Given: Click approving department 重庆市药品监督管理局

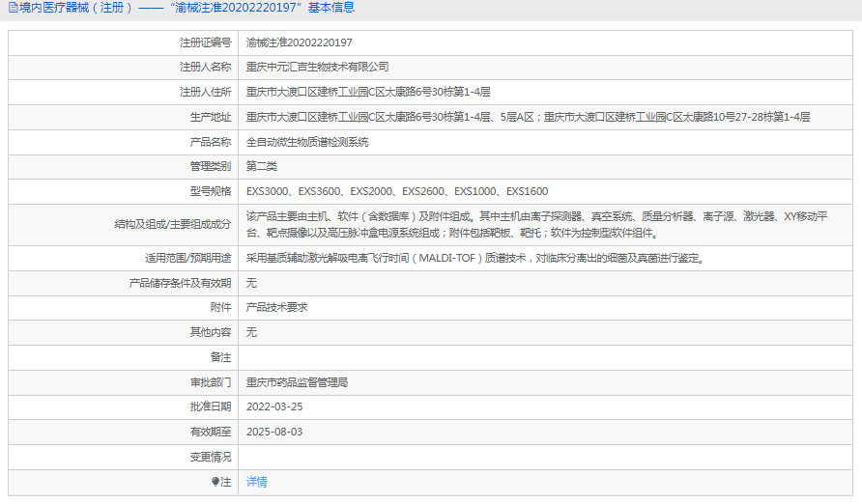Looking at the screenshot, I should 297,382.
